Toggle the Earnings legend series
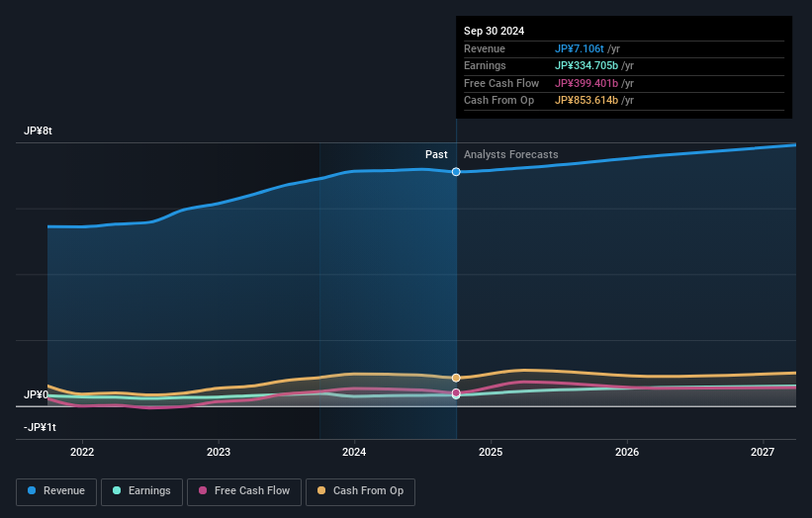This screenshot has height=518, width=812. [141, 491]
